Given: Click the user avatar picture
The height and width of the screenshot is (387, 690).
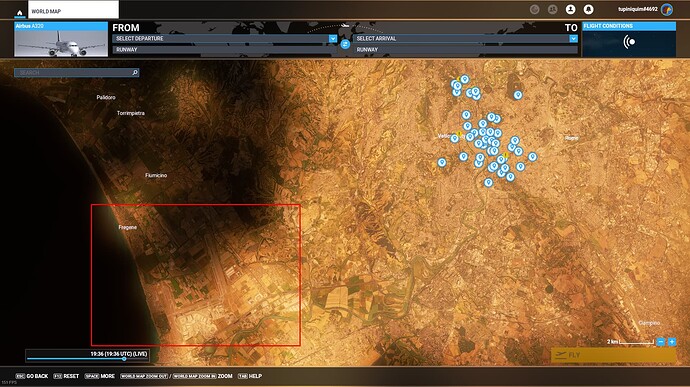Looking at the screenshot, I should pos(667,9).
